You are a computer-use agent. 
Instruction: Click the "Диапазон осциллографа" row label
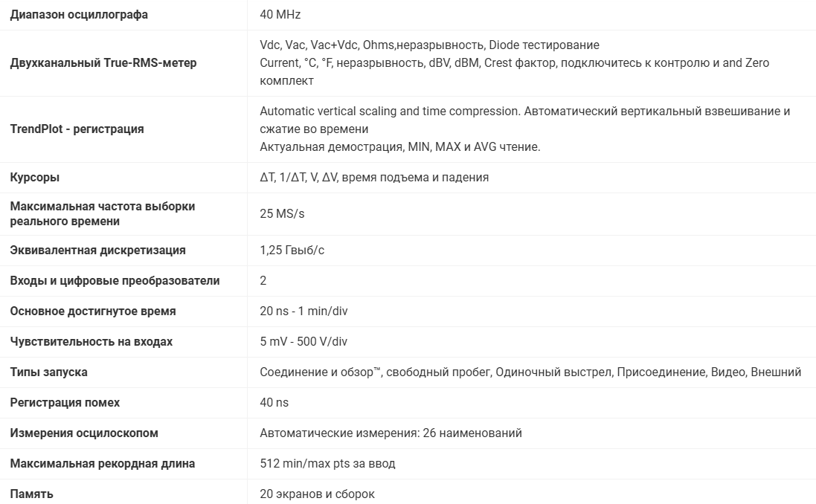coord(79,15)
